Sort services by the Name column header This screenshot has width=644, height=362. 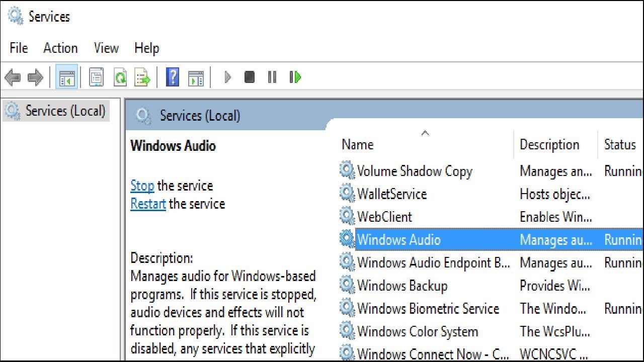coord(358,145)
